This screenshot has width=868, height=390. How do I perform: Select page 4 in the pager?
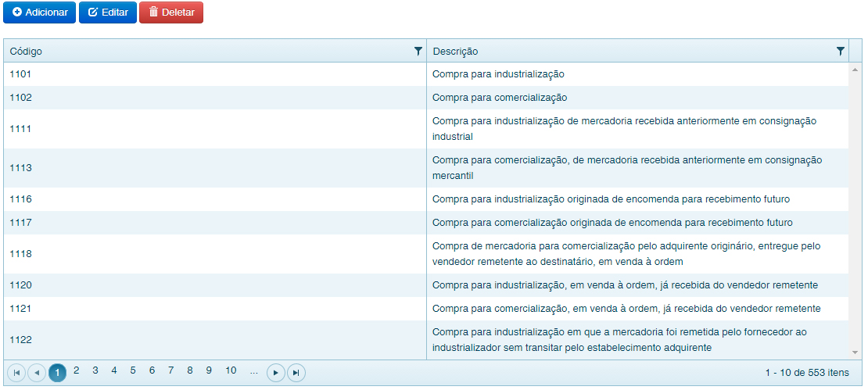point(114,370)
